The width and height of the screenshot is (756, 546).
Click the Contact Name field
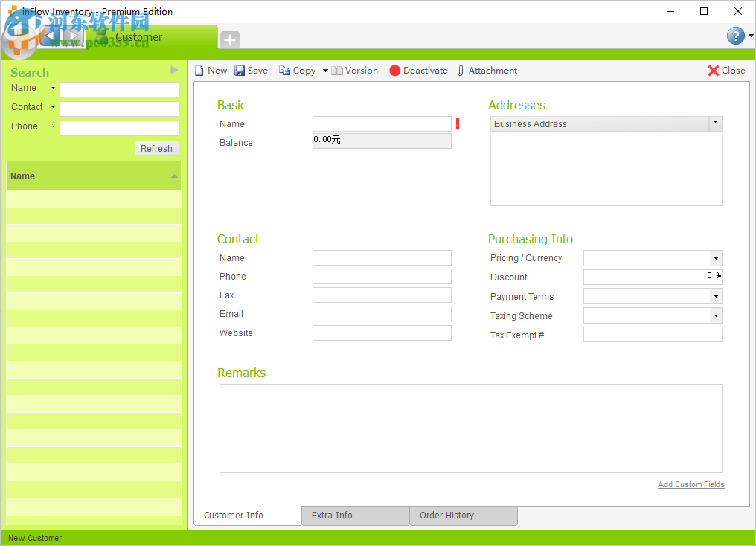[x=382, y=258]
